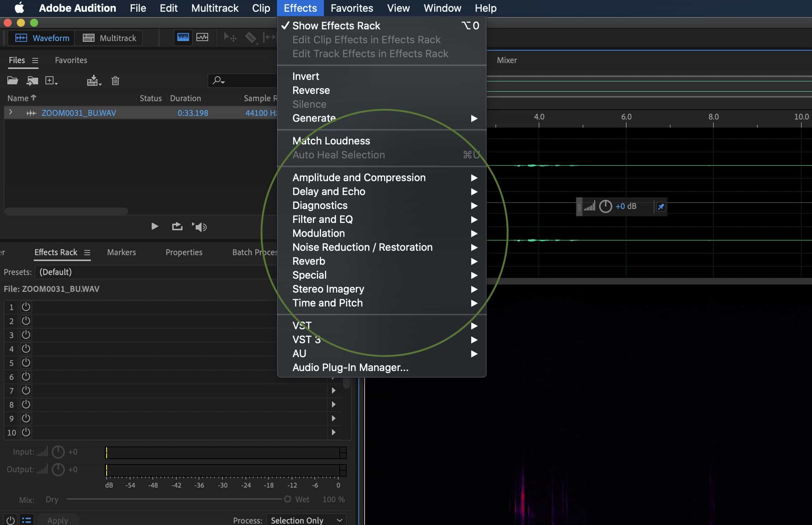The height and width of the screenshot is (525, 812).
Task: Click the Apply button
Action: pos(58,520)
